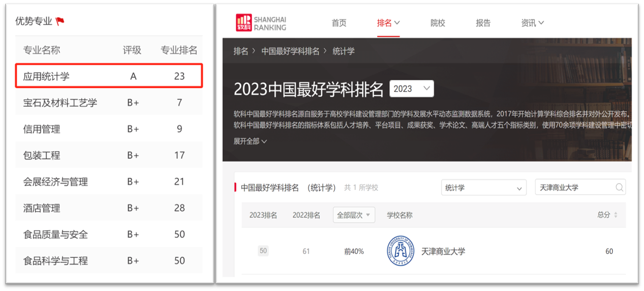Select the 宝石及材料工艺学 major row
This screenshot has width=644, height=291.
109,102
